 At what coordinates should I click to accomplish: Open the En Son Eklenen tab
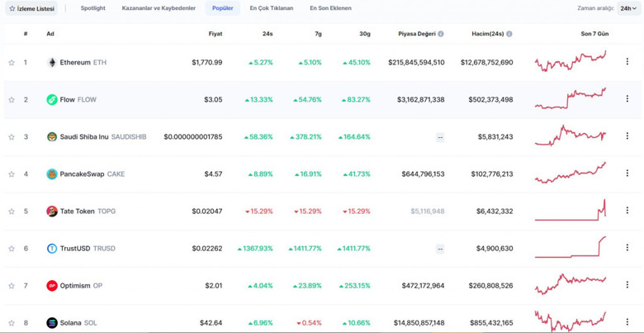pos(330,8)
